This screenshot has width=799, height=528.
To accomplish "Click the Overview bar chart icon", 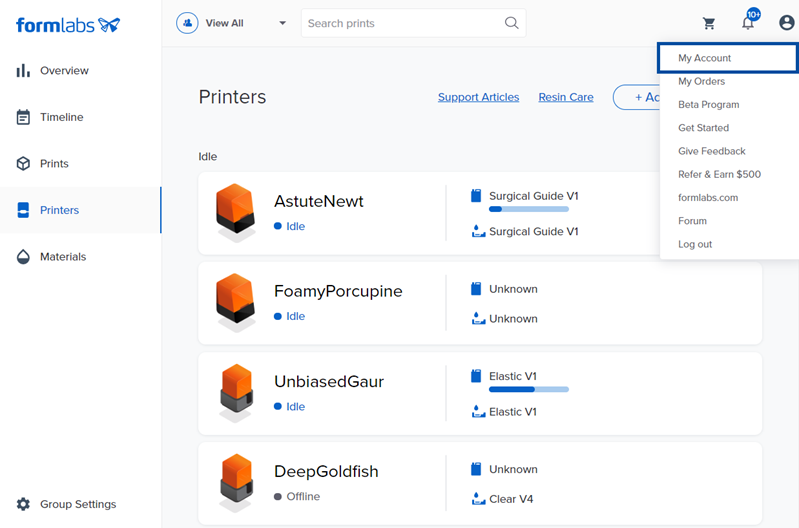I will coord(23,70).
